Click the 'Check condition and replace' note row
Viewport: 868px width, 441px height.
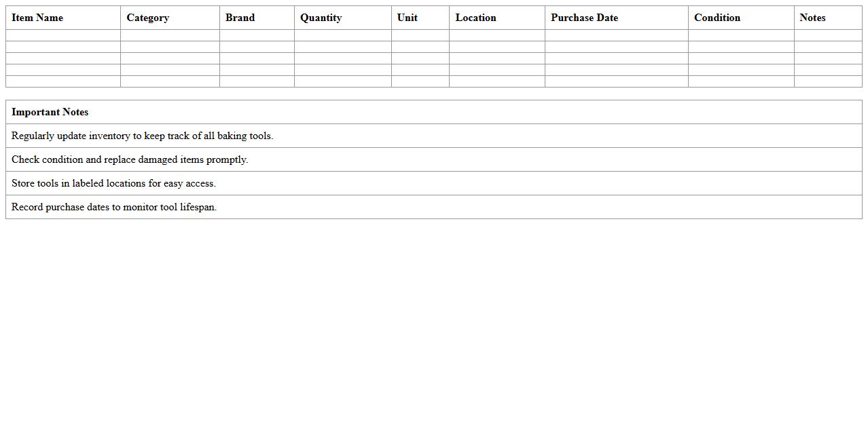[x=130, y=159]
